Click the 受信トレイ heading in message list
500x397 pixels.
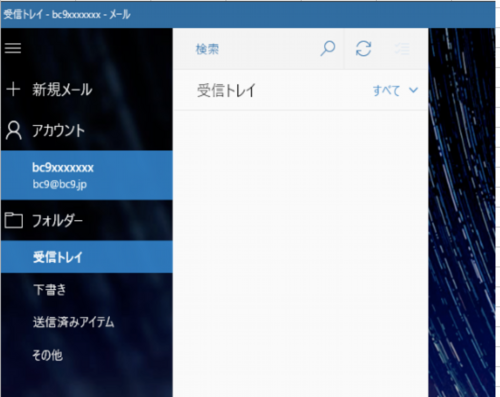point(226,90)
